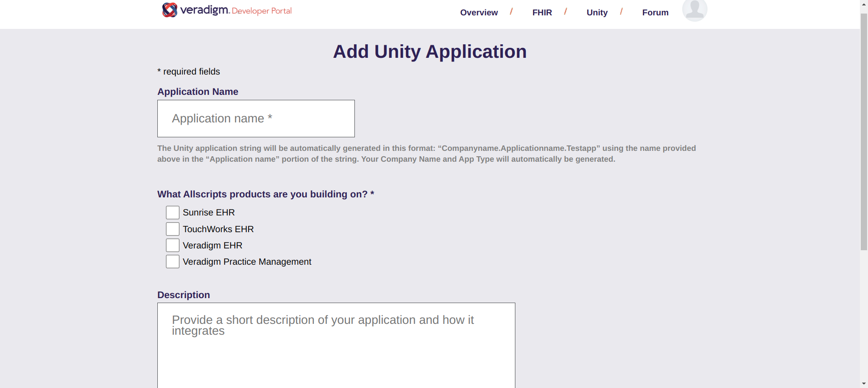The height and width of the screenshot is (388, 868).
Task: Click the Unity application string help text
Action: pos(427,154)
